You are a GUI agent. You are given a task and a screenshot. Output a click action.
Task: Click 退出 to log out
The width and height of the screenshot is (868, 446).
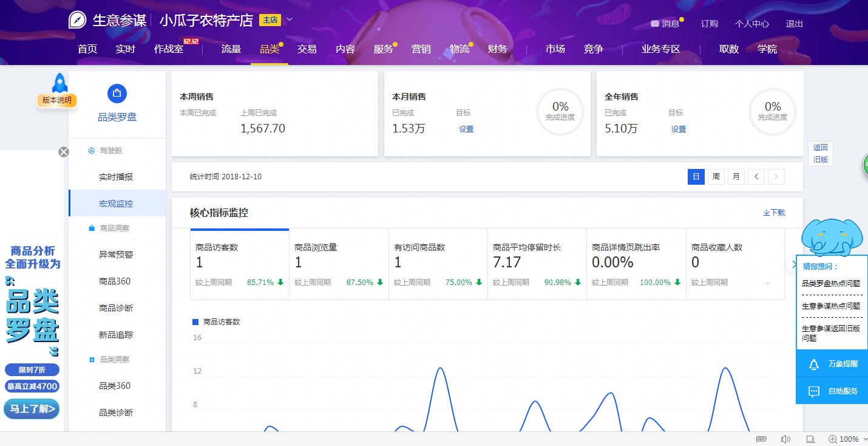click(795, 24)
